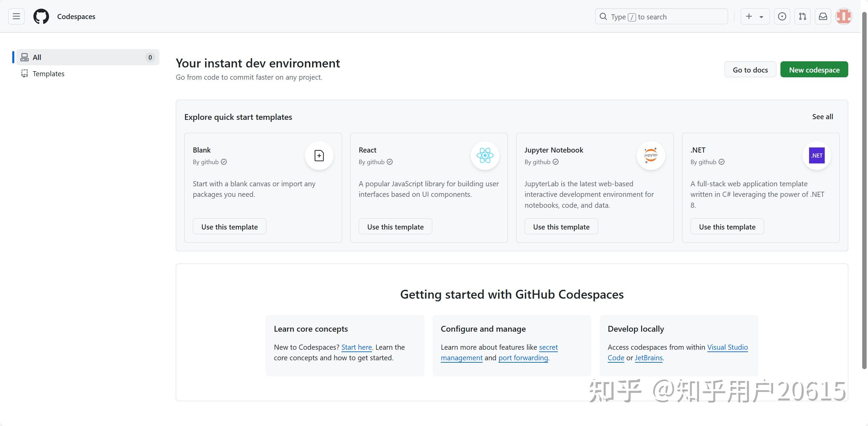Click the React template logo icon

485,156
